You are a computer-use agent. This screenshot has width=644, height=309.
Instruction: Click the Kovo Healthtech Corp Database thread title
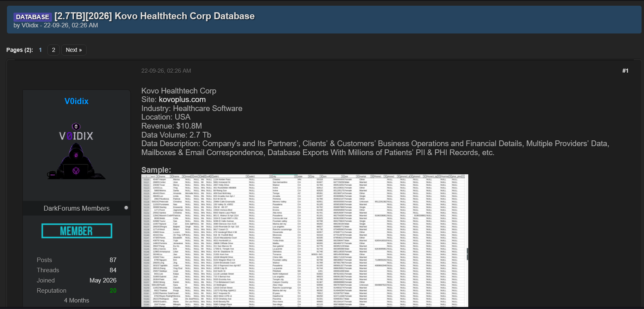pos(154,16)
